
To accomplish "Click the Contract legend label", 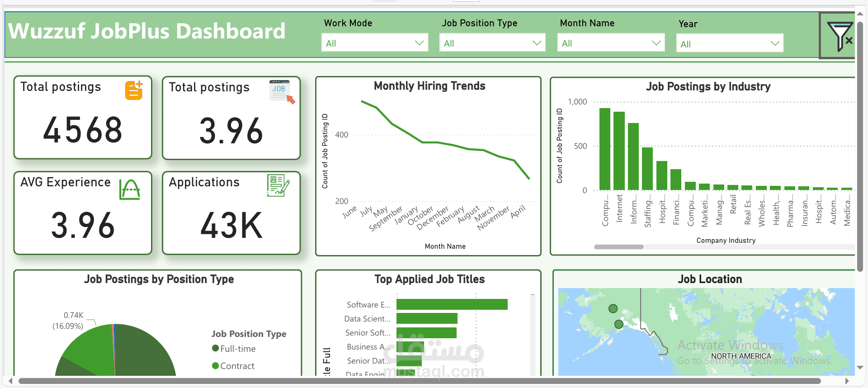I will (237, 366).
